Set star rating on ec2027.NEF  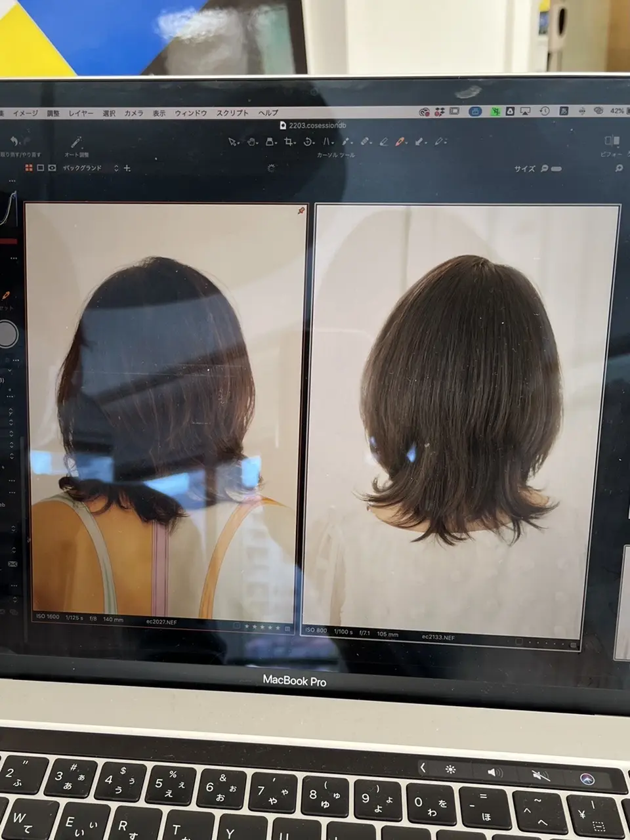[263, 627]
